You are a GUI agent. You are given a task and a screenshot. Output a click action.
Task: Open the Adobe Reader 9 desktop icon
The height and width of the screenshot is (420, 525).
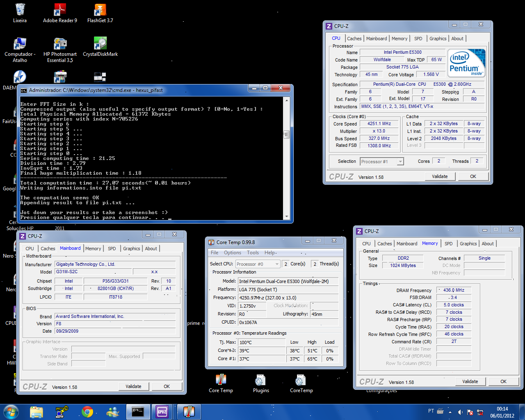[x=60, y=13]
